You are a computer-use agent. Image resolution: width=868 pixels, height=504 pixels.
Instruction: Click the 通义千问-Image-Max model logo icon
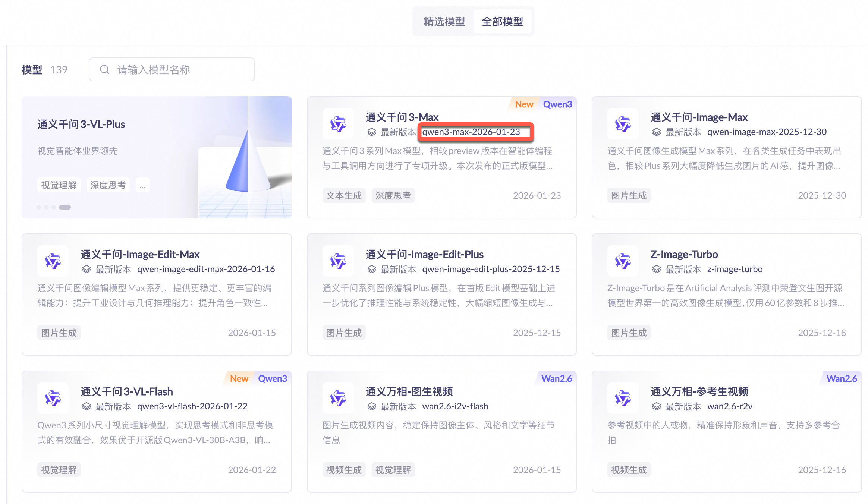coord(623,124)
